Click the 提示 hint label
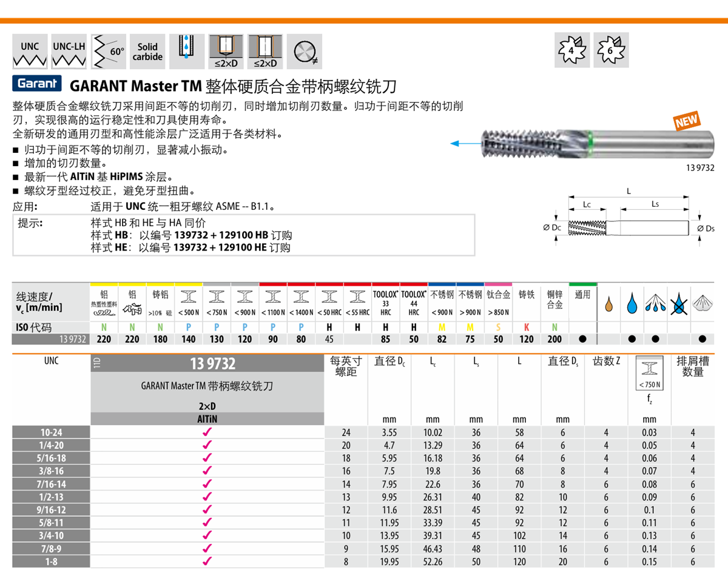Viewport: 728px width, 578px height. (x=30, y=223)
